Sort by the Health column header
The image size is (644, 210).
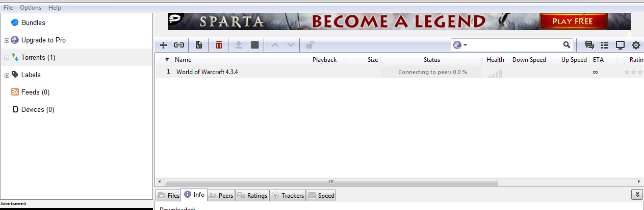[x=495, y=59]
